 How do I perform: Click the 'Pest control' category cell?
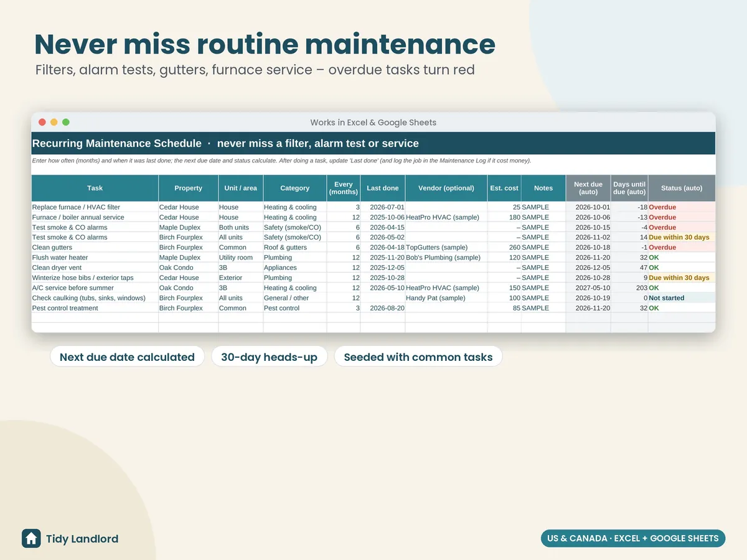pos(295,308)
